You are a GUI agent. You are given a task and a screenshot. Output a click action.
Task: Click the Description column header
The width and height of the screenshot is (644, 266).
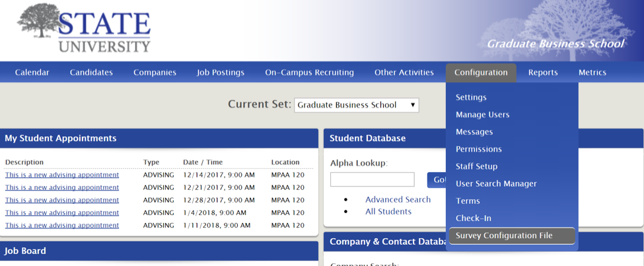tap(24, 162)
